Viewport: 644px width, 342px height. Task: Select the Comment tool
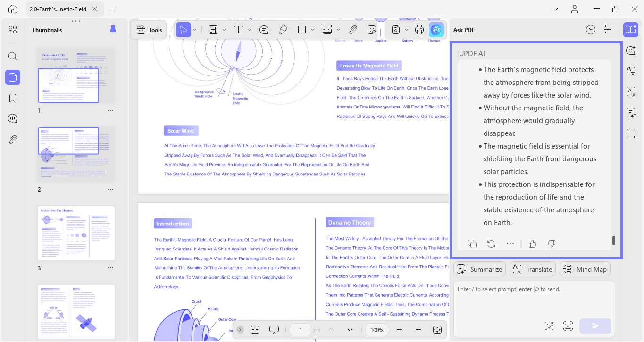point(264,29)
